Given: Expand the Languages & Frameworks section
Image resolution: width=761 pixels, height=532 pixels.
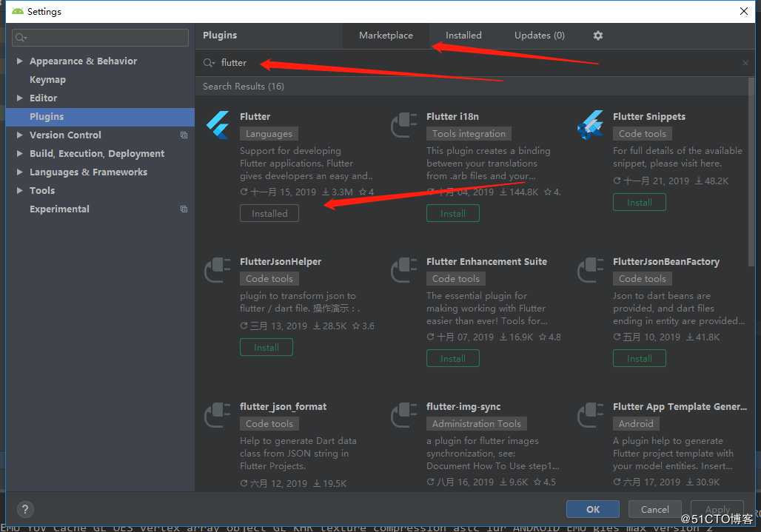Looking at the screenshot, I should (19, 172).
